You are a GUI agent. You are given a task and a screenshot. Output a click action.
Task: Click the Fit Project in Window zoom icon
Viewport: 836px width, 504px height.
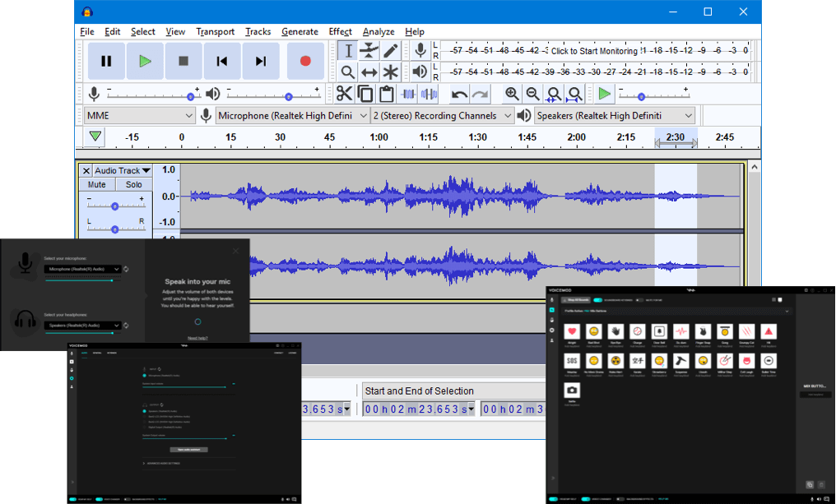coord(574,93)
